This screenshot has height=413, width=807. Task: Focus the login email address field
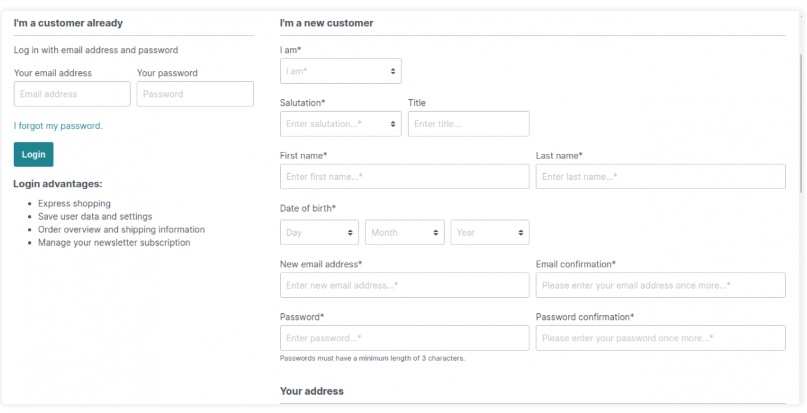(x=72, y=94)
